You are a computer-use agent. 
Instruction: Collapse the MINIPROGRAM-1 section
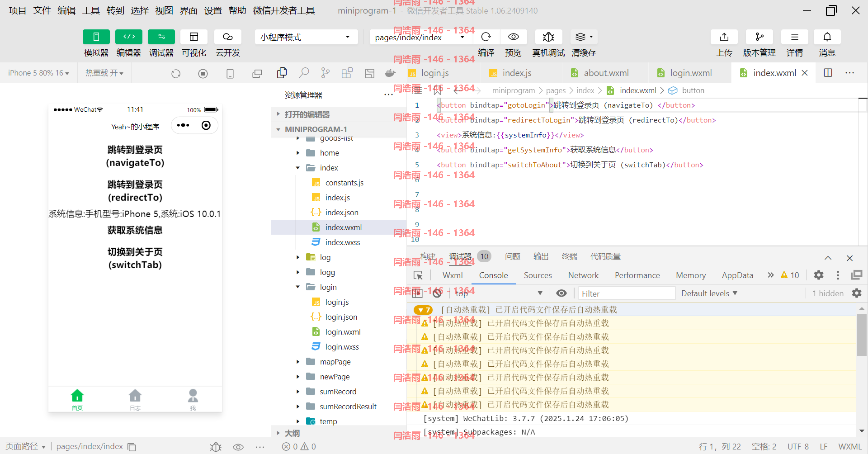tap(339, 129)
